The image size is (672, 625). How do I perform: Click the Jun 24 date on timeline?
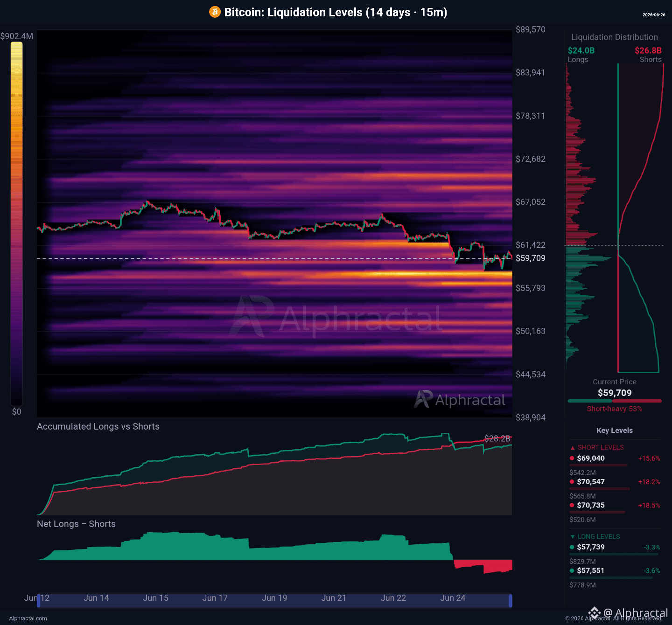(x=453, y=598)
